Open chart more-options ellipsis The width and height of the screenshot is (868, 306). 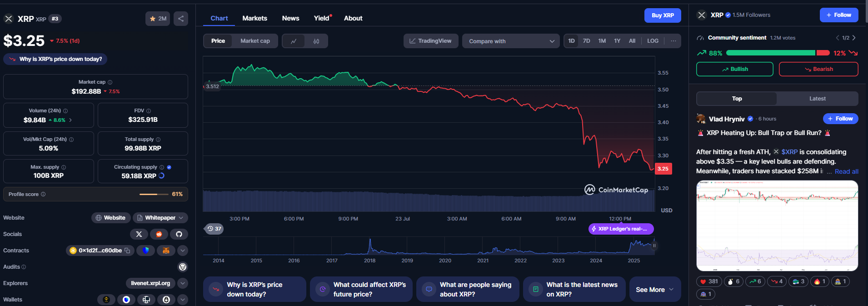(673, 41)
